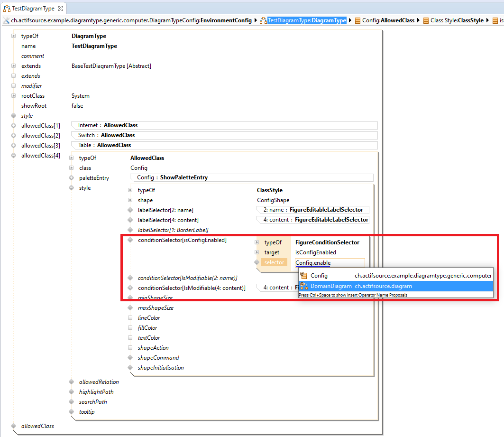
Task: Click the Config class icon in proposal list
Action: coord(304,276)
